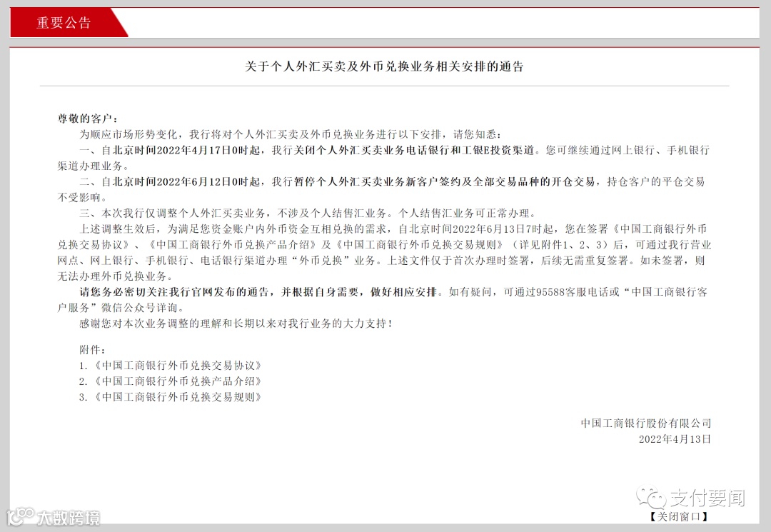
Task: Open attachment 2 《中国工商银行外币兑换产品介绍》
Action: pos(176,381)
